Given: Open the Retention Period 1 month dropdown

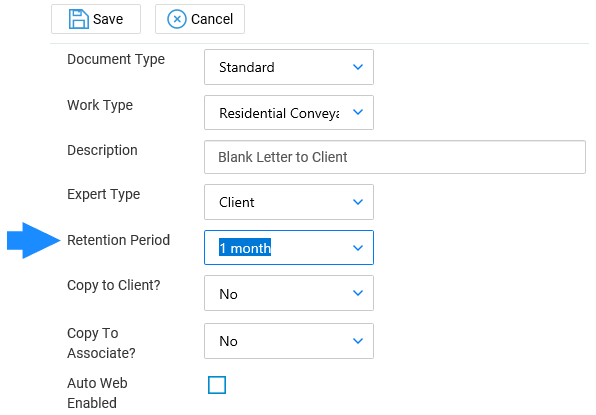Looking at the screenshot, I should (289, 247).
